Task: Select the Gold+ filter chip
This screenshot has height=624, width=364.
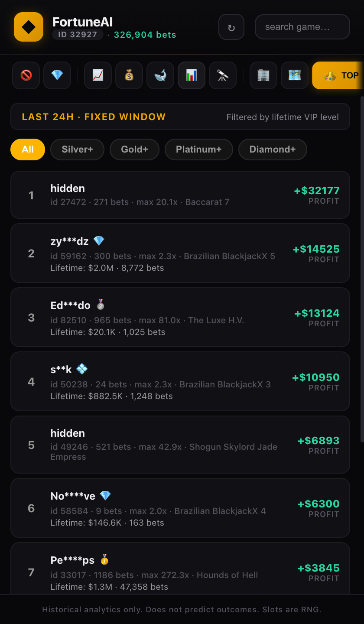Action: coord(134,149)
